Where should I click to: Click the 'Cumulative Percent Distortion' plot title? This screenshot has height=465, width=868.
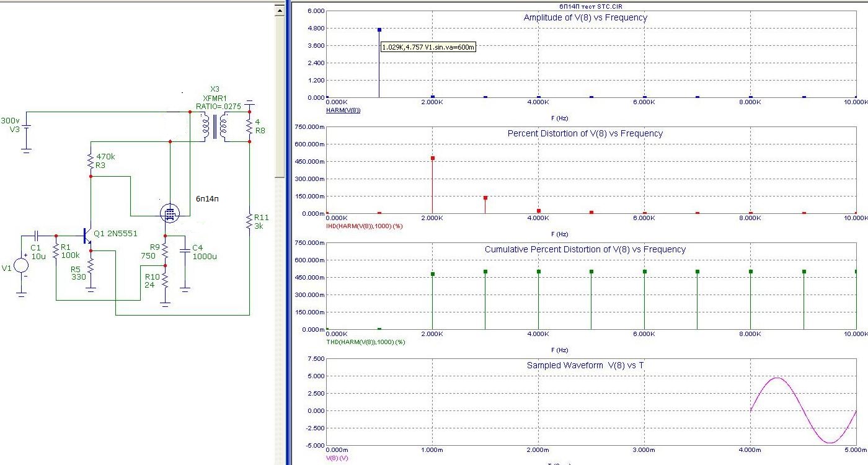585,249
